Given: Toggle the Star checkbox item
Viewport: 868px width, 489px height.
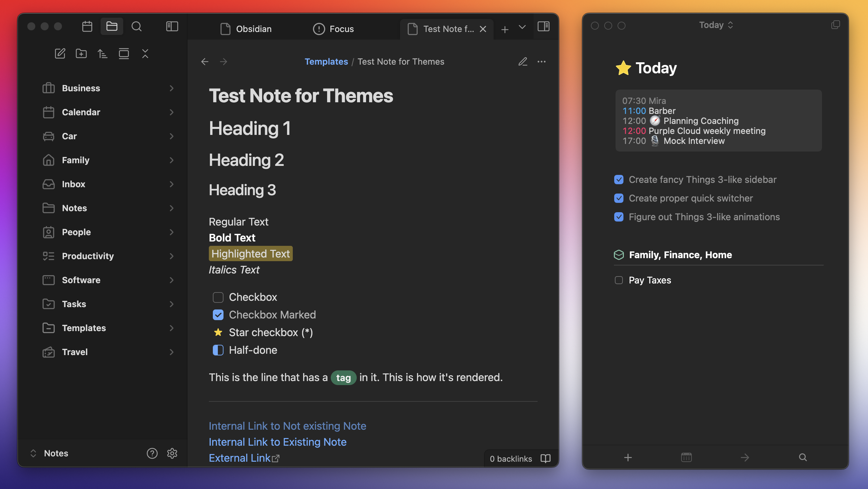Looking at the screenshot, I should tap(218, 332).
